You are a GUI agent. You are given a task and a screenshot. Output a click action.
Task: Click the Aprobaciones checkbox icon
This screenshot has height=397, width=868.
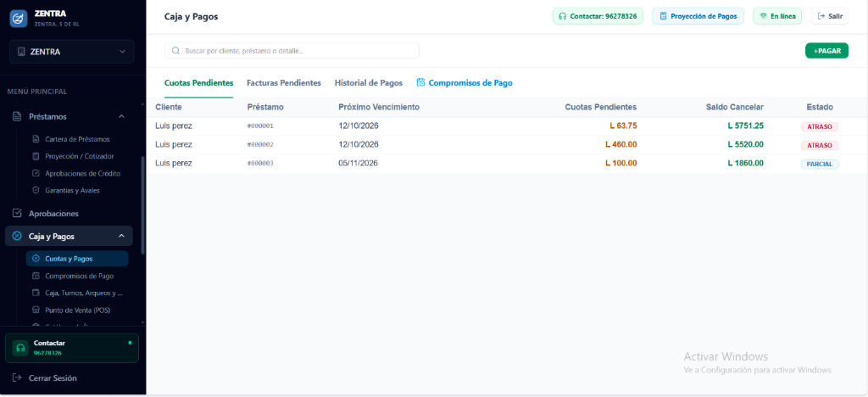(x=17, y=213)
